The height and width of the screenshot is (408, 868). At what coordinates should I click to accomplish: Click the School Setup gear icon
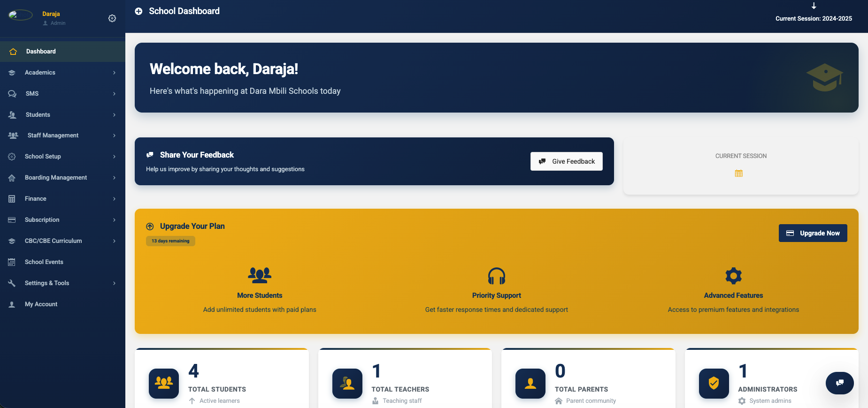click(12, 157)
